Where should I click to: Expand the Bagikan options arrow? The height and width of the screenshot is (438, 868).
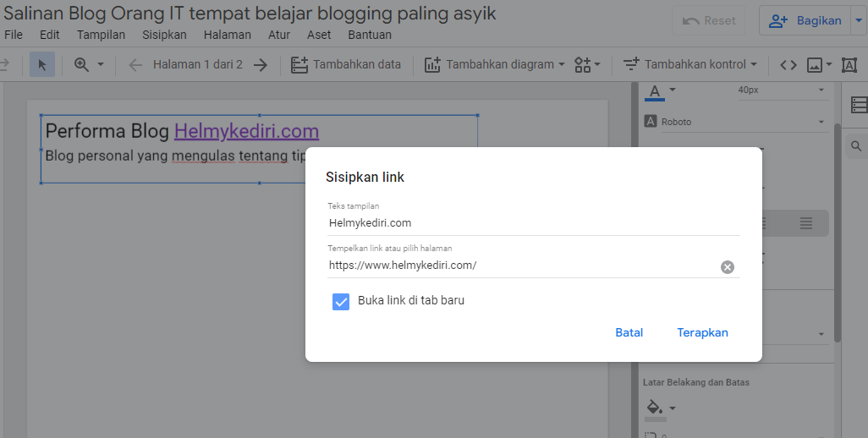click(860, 20)
